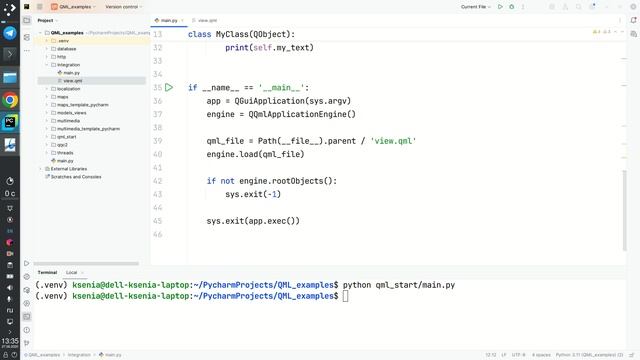
Task: Click the microphone icon in system tray
Action: (10, 299)
